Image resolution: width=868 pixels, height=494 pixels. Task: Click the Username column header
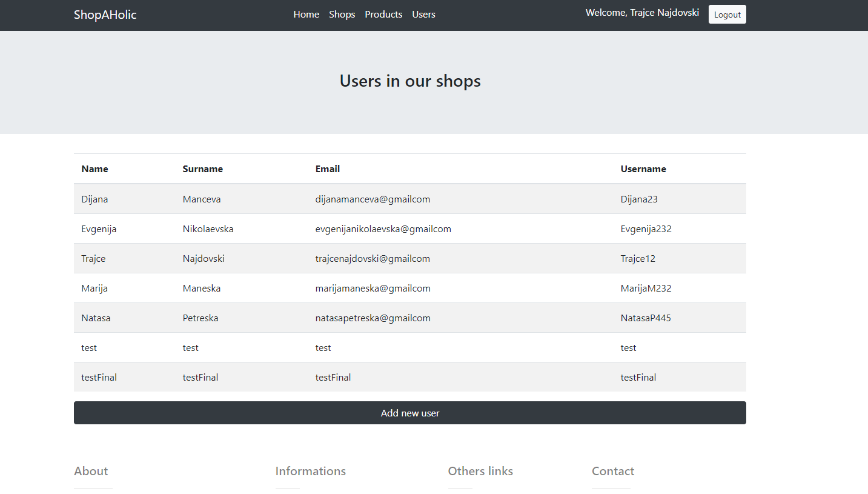(643, 169)
